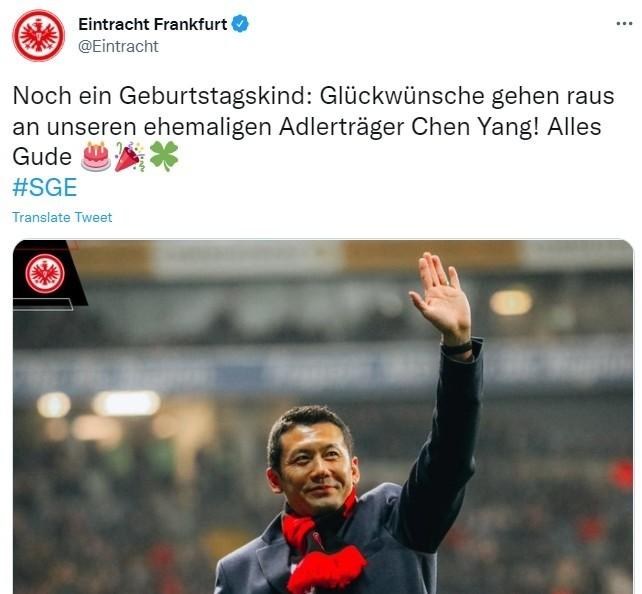The image size is (642, 594).
Task: Click the party popper emoji
Action: [x=129, y=156]
